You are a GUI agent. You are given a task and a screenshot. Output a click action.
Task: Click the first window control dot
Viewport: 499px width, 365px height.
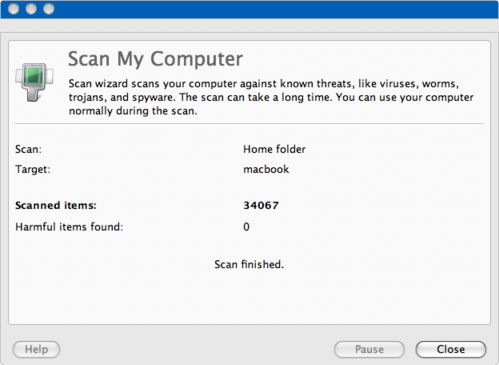point(14,9)
